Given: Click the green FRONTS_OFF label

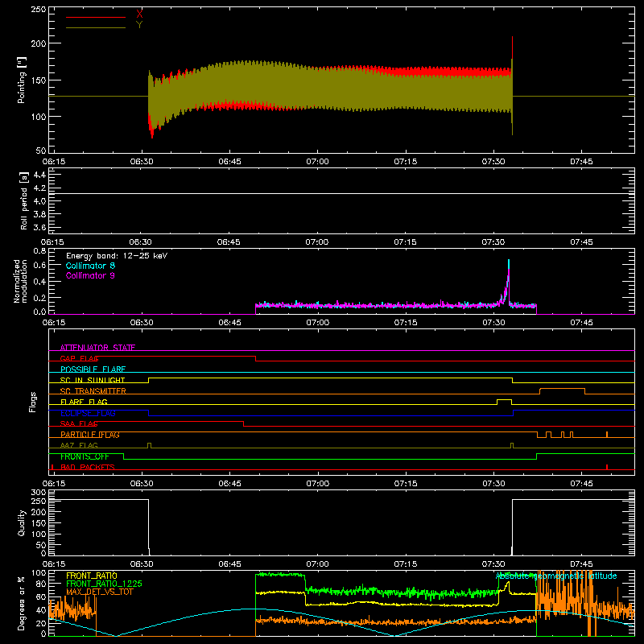Looking at the screenshot, I should tap(85, 456).
